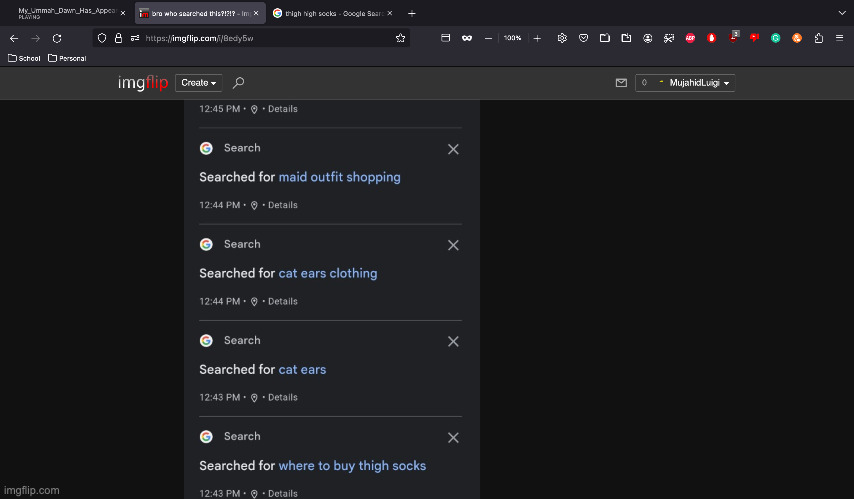Click the imgflip logo
The image size is (854, 499).
tap(143, 83)
